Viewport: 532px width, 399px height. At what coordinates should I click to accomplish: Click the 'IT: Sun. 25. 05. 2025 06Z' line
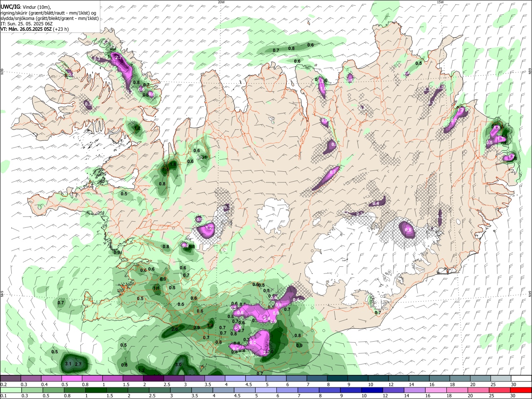tap(27, 24)
